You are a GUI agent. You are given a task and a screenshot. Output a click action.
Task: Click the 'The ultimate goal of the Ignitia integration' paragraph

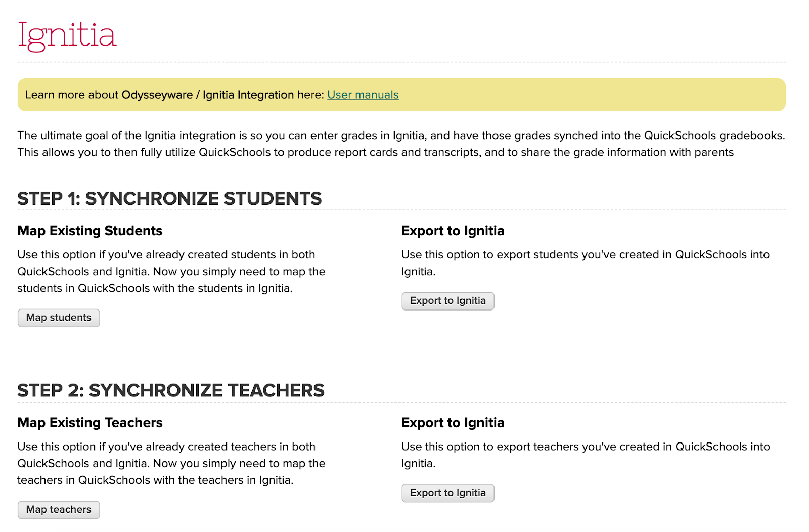click(401, 144)
